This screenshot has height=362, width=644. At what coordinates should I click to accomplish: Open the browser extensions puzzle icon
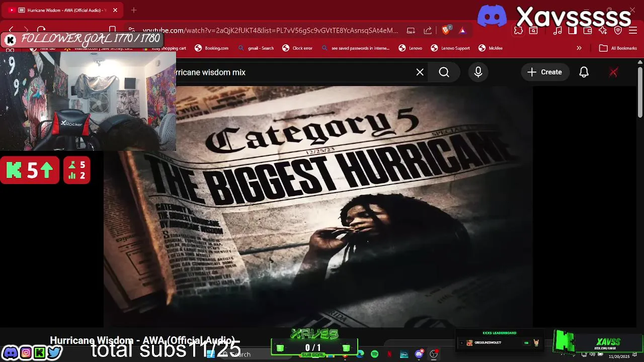coord(518,31)
